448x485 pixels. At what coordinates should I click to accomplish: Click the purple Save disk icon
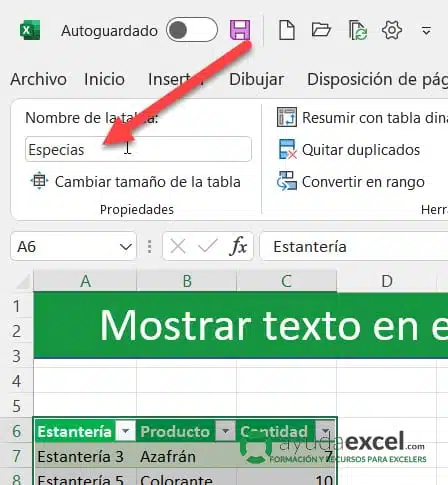(240, 30)
